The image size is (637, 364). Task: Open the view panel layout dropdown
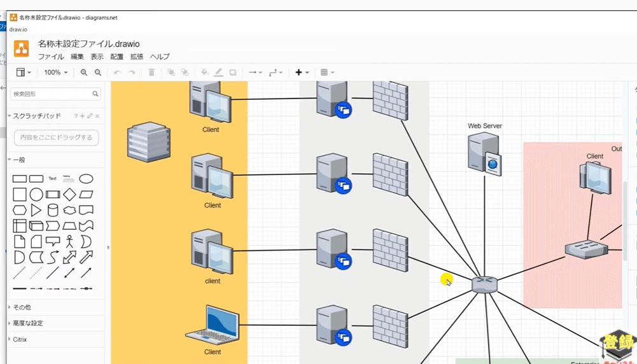coord(24,73)
